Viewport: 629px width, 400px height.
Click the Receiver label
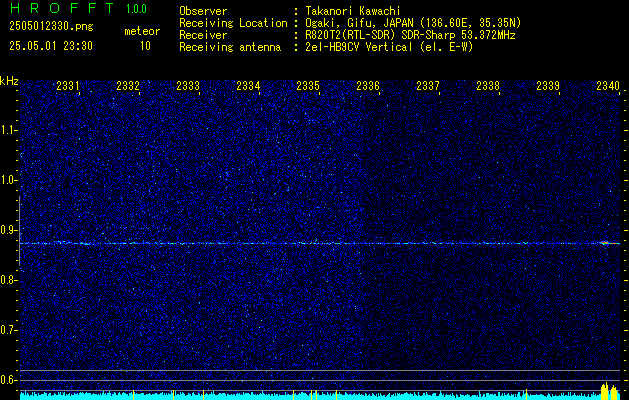coord(203,35)
